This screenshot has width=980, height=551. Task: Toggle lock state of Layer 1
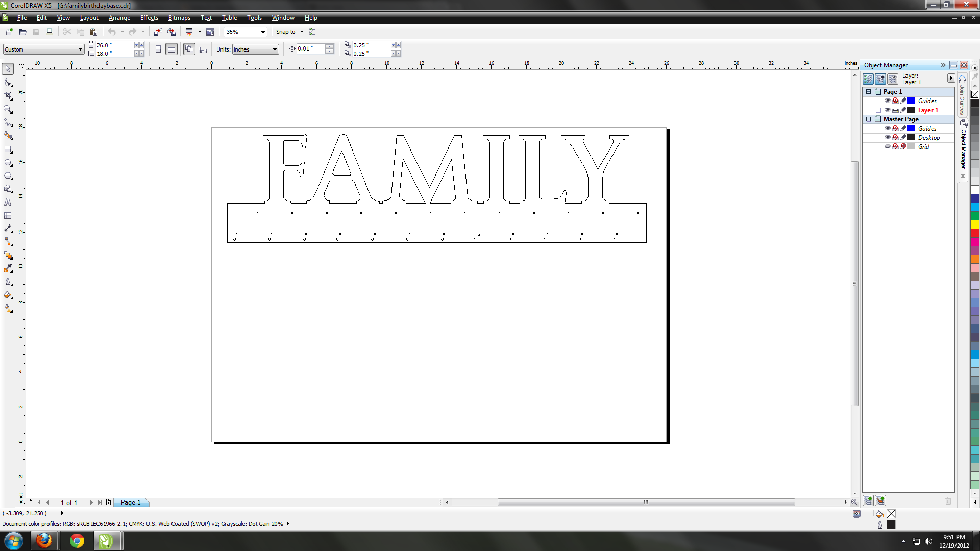click(903, 110)
